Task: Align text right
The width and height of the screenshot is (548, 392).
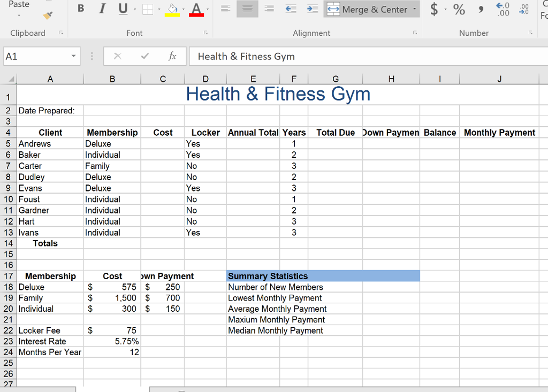Action: tap(269, 9)
